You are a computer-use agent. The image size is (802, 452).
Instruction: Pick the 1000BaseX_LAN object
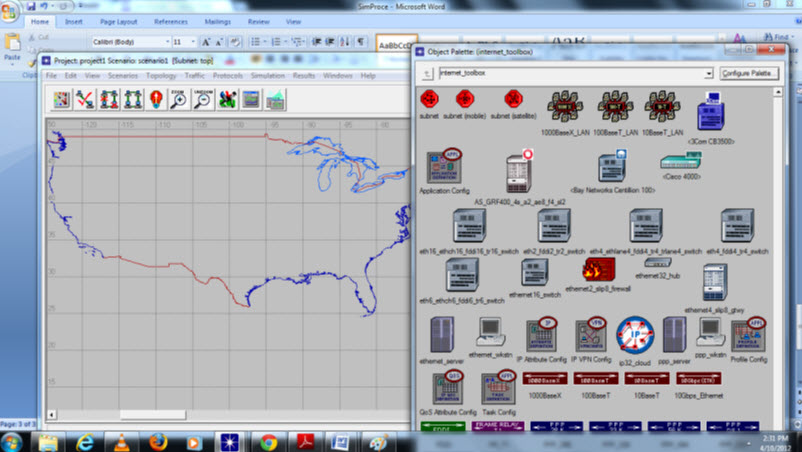(565, 106)
